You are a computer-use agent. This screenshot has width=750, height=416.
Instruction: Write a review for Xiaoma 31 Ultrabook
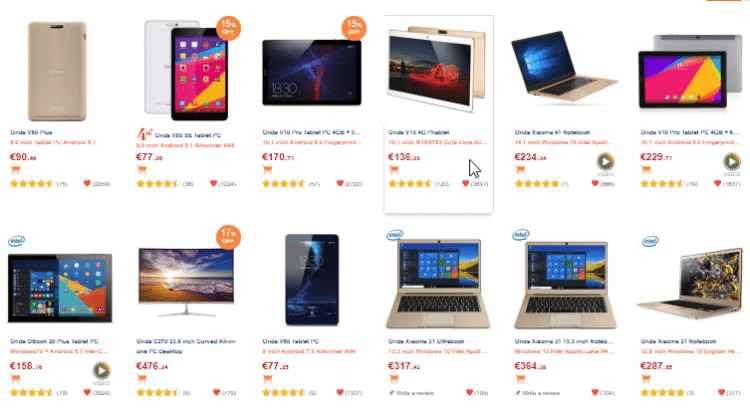[x=411, y=393]
